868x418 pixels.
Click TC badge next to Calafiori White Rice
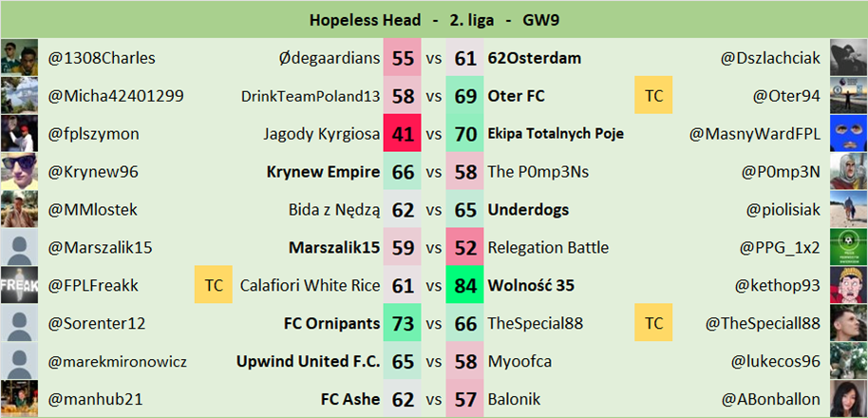coord(214,285)
